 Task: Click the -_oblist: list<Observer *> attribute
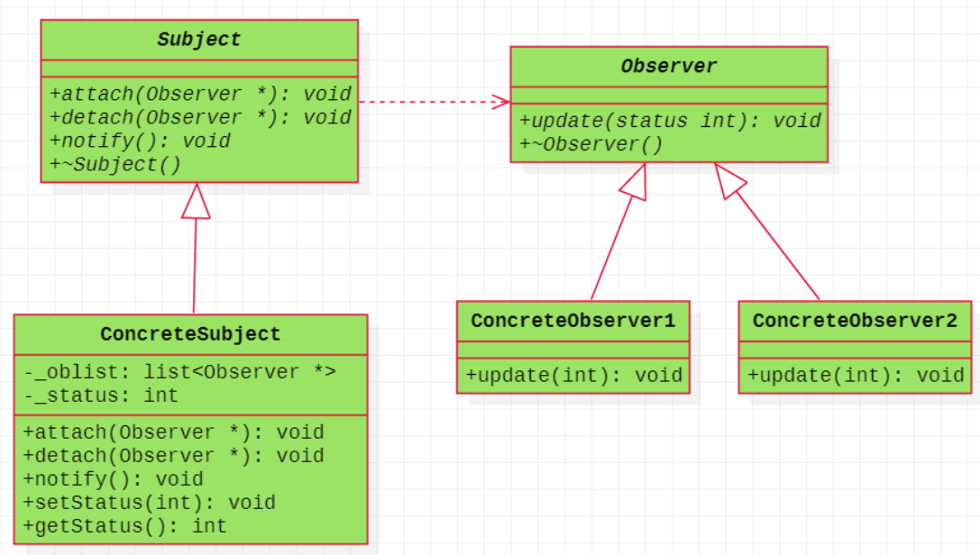click(180, 372)
